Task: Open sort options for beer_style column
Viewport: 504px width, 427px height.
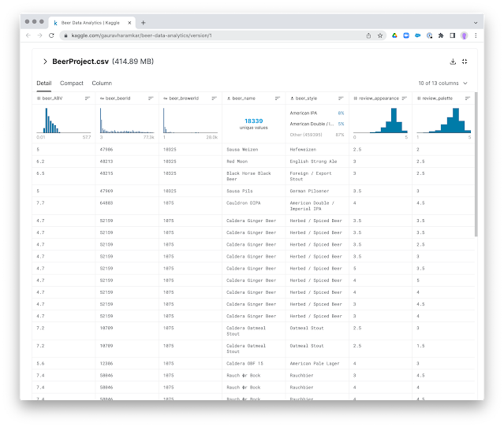Action: [341, 98]
